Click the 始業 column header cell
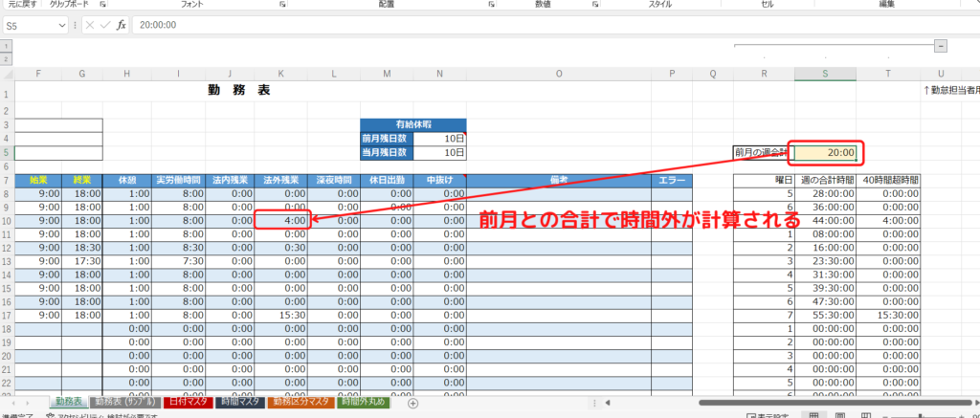Viewport: 980px width, 418px height. (38, 180)
